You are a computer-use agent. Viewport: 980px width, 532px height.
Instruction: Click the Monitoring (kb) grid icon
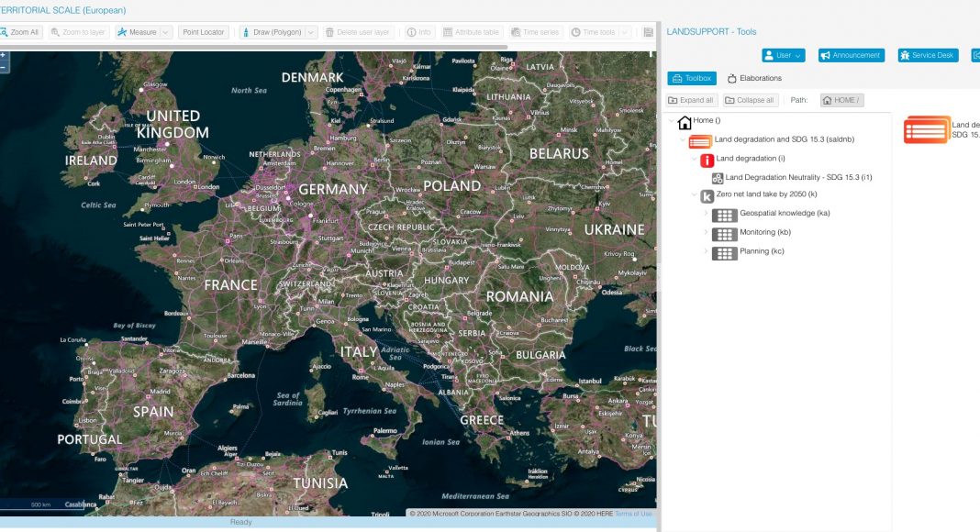pos(724,234)
